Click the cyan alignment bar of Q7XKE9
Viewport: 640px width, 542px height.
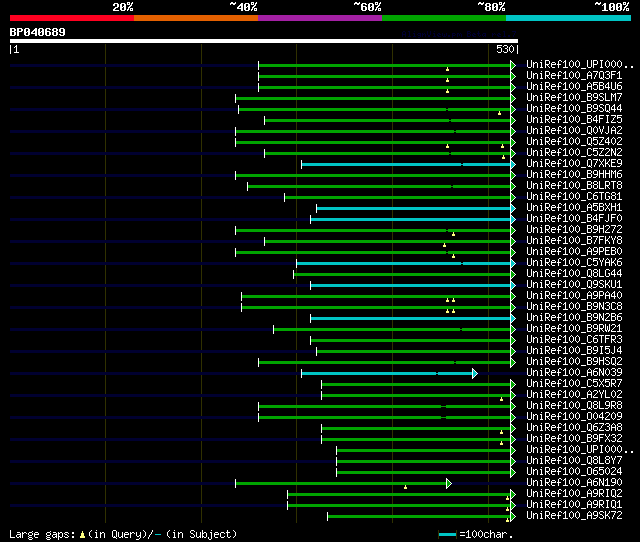pos(406,164)
